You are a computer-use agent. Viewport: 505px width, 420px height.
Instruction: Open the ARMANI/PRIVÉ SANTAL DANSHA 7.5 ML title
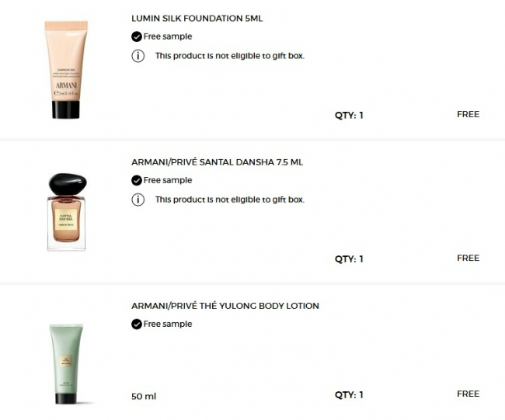(217, 162)
